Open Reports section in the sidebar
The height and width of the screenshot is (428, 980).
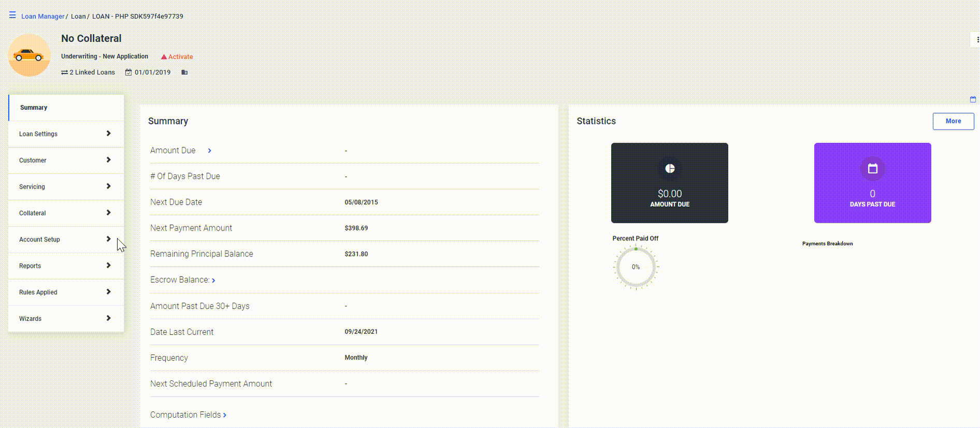coord(66,266)
